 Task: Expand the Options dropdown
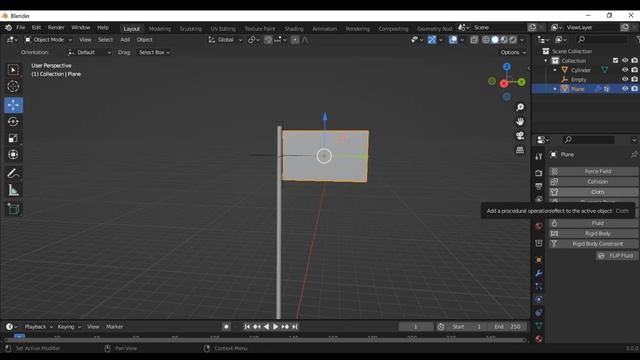(513, 52)
